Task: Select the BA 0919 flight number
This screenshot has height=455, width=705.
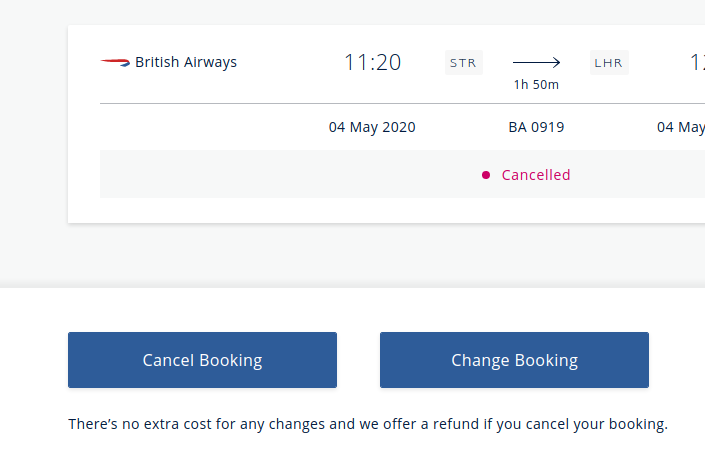Action: [x=536, y=127]
